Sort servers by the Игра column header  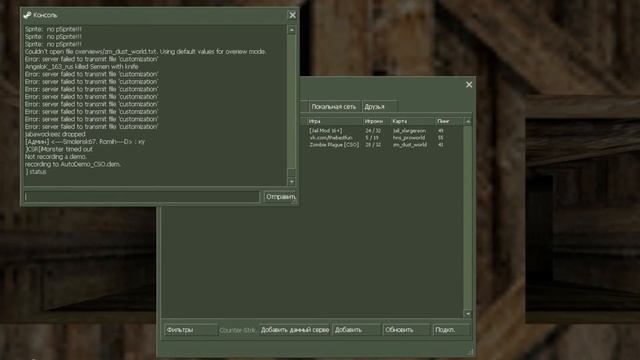click(x=335, y=121)
